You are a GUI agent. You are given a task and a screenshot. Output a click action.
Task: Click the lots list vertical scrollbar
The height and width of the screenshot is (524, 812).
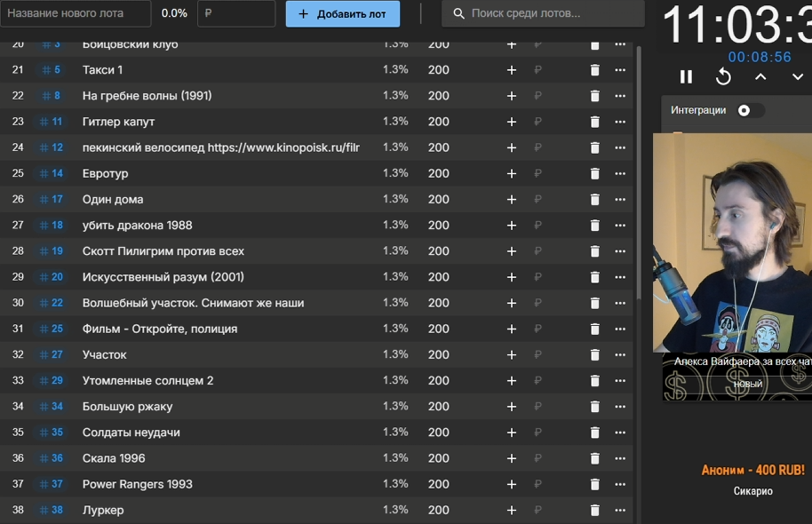tap(639, 172)
